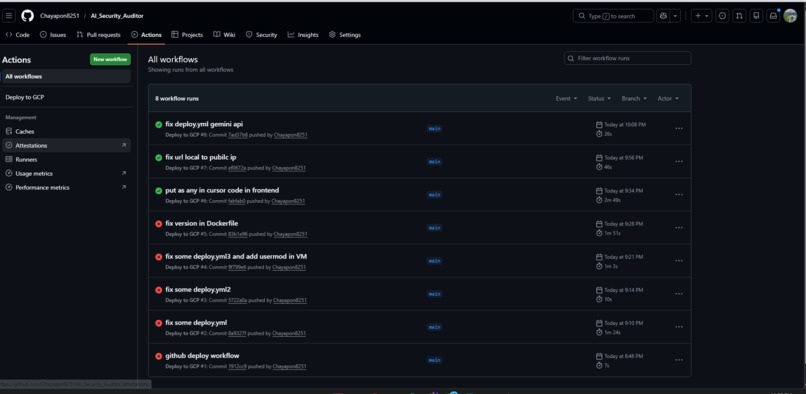Open the issues icon in top header
The width and height of the screenshot is (806, 394).
[x=722, y=16]
